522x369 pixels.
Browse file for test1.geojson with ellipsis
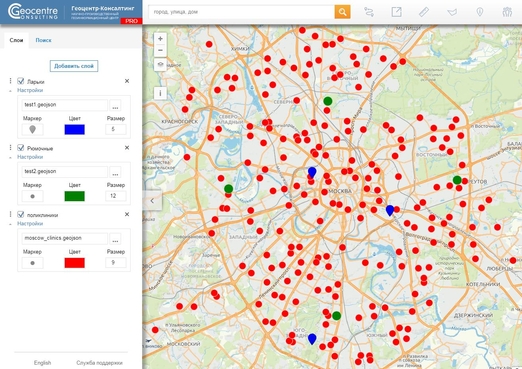coord(115,105)
